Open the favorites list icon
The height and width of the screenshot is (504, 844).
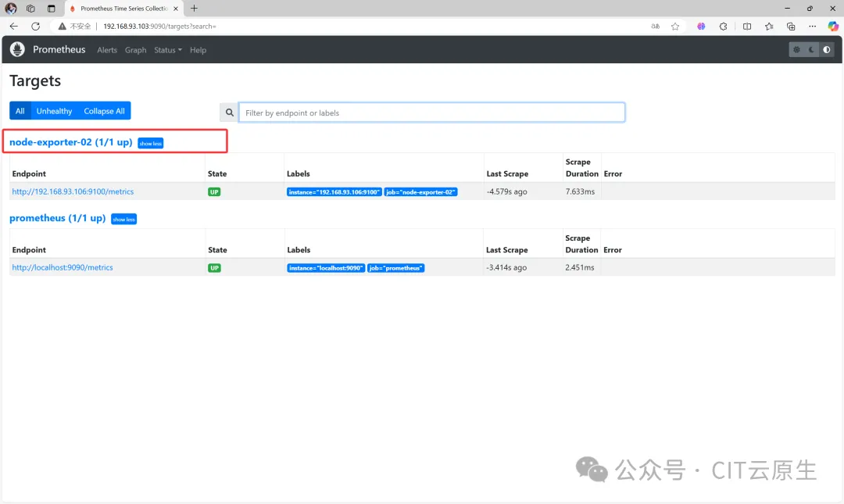(x=769, y=26)
